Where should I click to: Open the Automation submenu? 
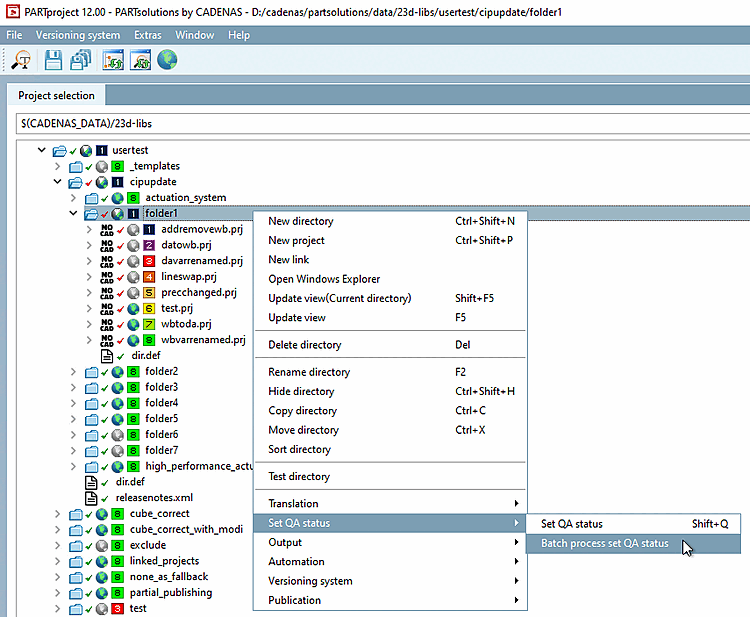coord(390,562)
